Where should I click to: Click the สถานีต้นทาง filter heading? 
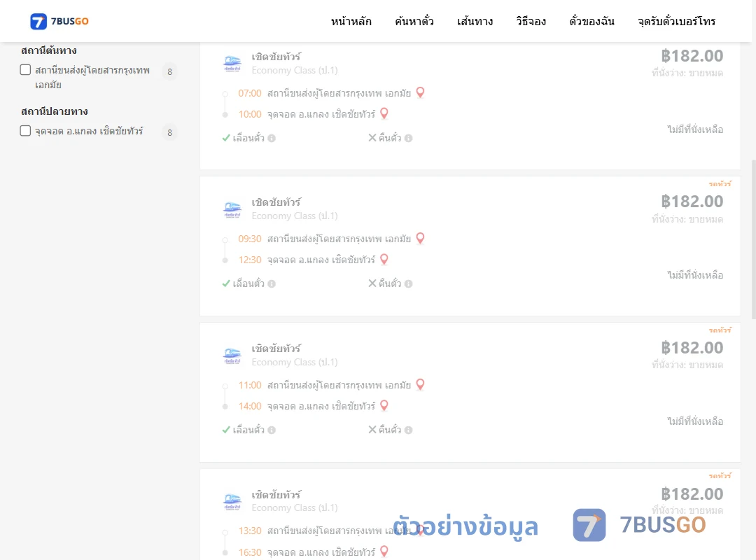tap(49, 50)
